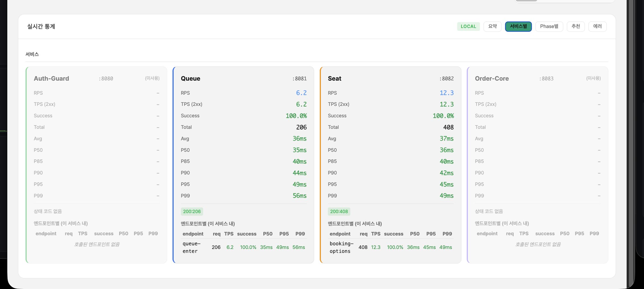Click the 200:408 status code badge
644x289 pixels.
point(339,211)
